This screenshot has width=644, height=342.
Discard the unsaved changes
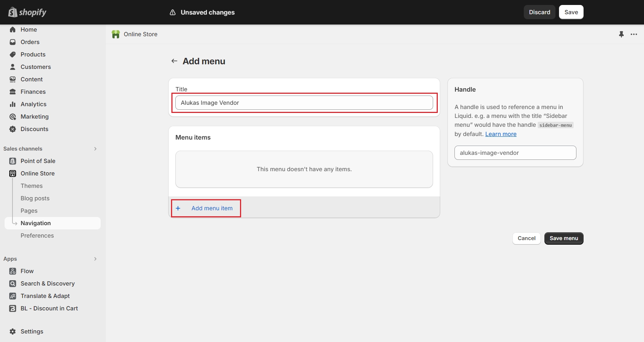[x=539, y=12]
